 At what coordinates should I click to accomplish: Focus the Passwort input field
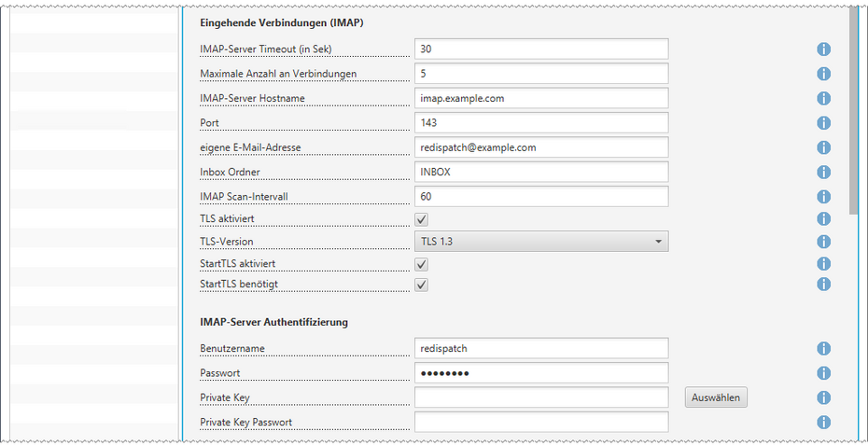coord(541,372)
